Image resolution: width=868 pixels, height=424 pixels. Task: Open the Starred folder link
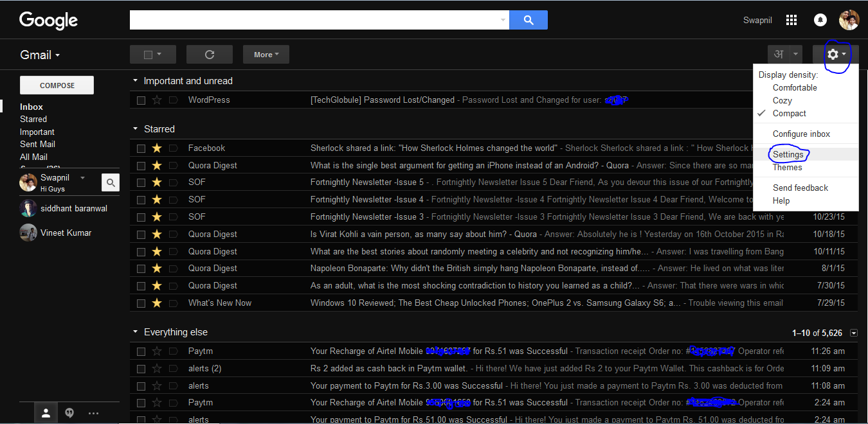[x=33, y=119]
